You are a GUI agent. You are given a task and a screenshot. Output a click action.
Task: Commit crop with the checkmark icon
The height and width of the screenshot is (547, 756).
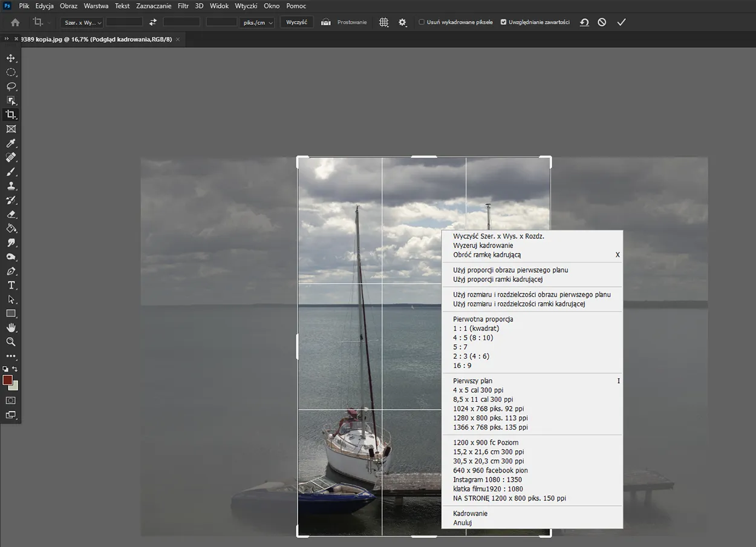pos(621,22)
